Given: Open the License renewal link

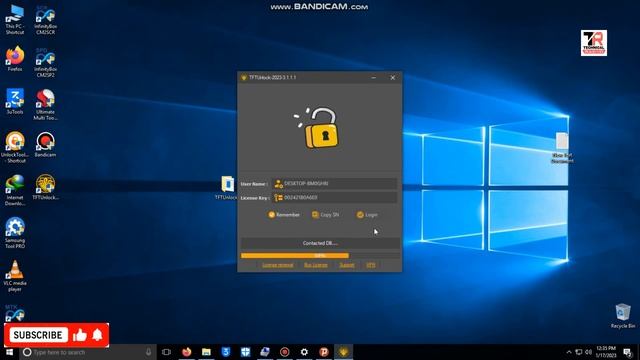Looking at the screenshot, I should [278, 265].
